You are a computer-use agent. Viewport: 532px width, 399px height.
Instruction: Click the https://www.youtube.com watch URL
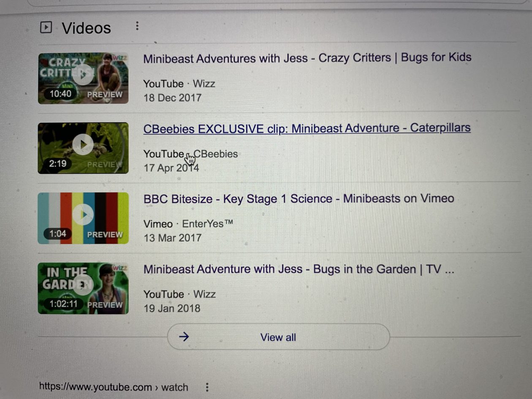[x=114, y=387]
